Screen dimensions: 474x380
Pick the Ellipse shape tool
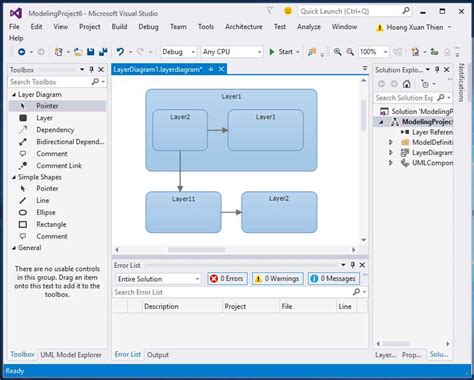[x=46, y=212]
